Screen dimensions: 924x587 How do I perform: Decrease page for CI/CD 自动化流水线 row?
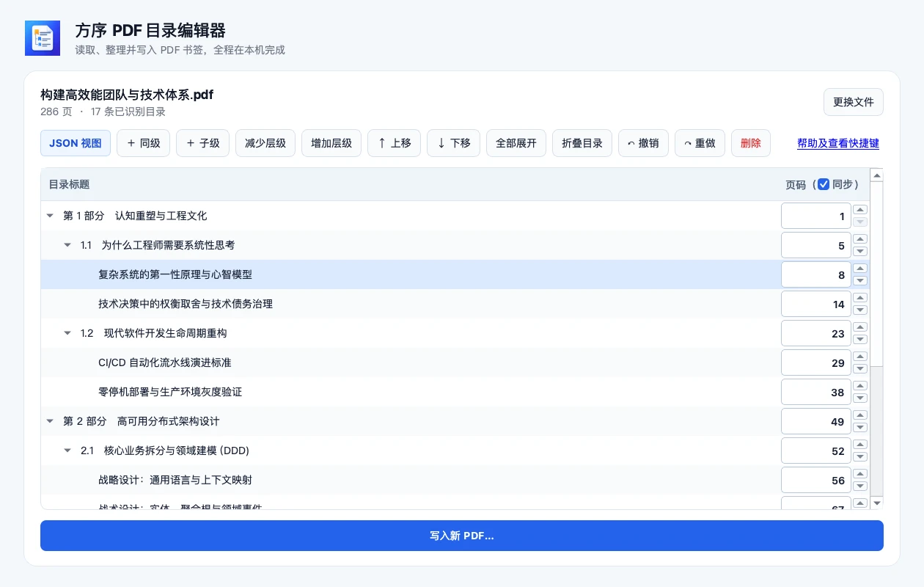click(x=861, y=368)
